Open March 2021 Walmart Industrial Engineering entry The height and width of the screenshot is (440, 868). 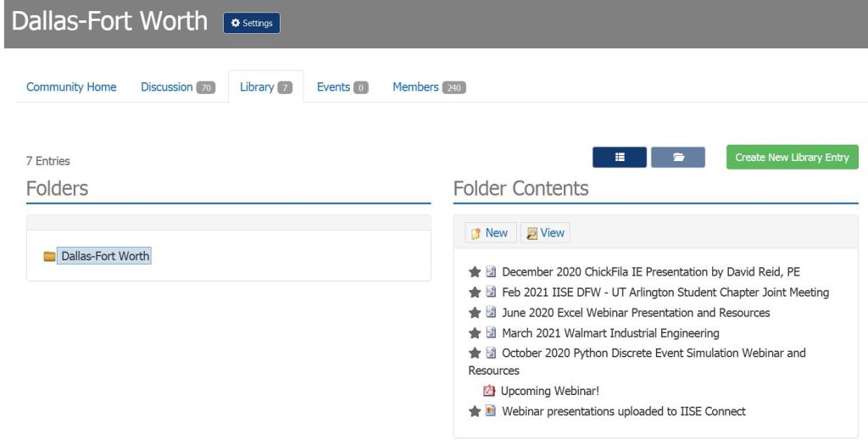(610, 333)
